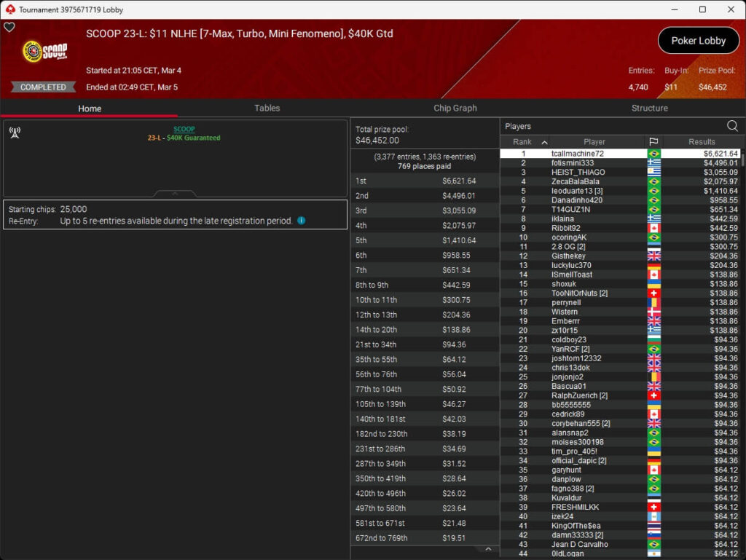Go to the Structure tab
This screenshot has height=560, width=746.
tap(649, 108)
